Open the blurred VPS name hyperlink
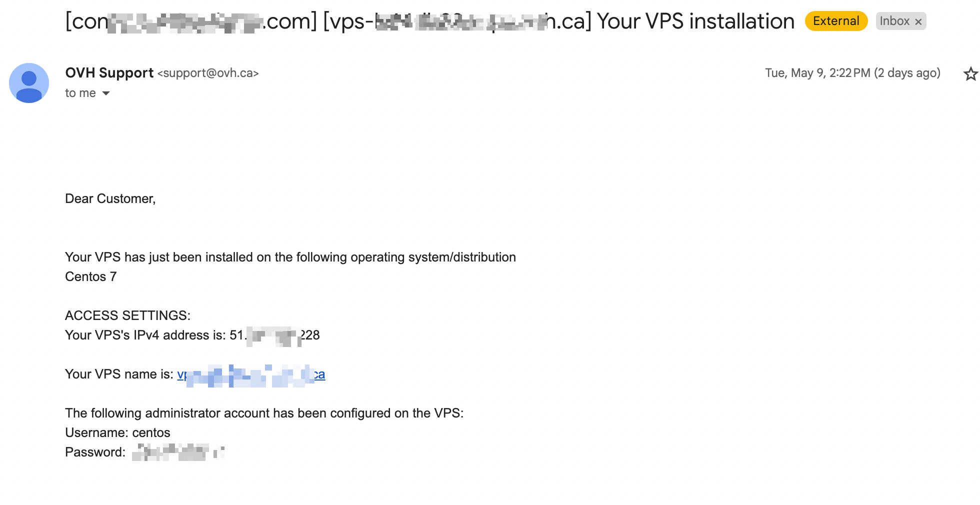The width and height of the screenshot is (980, 505). (x=251, y=374)
